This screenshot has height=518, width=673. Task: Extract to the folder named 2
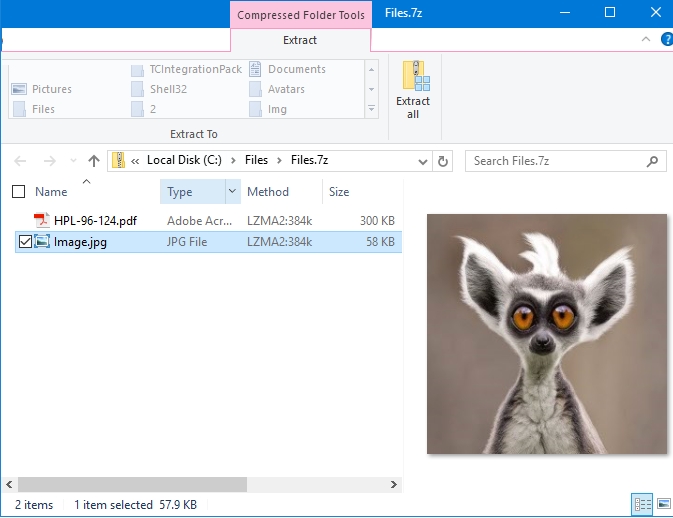[144, 109]
